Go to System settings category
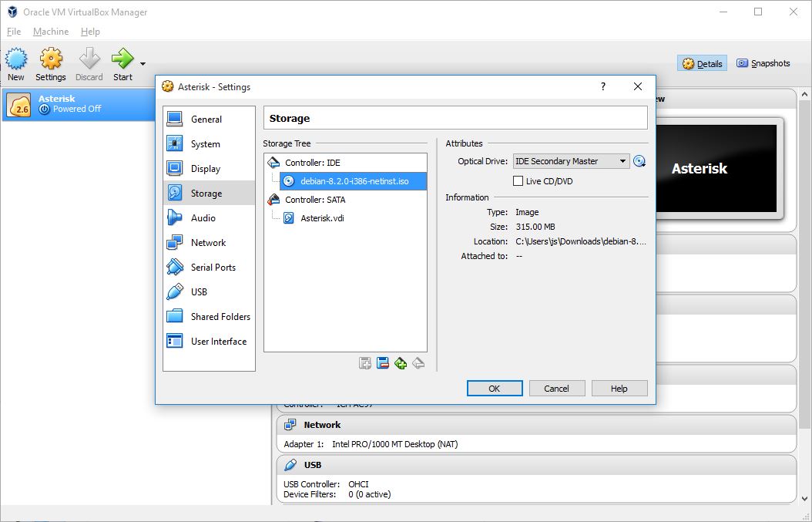This screenshot has width=812, height=522. (210, 143)
